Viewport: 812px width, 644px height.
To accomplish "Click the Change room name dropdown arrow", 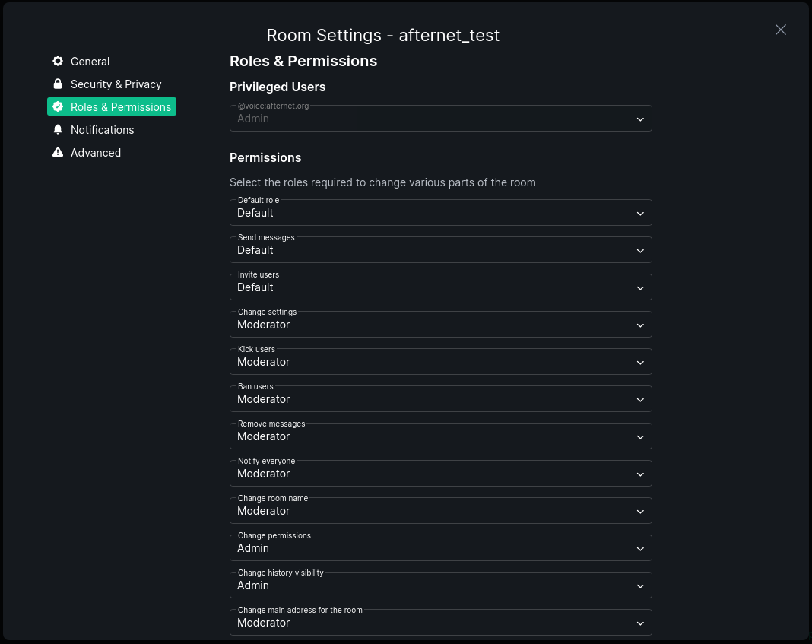I will (x=639, y=512).
